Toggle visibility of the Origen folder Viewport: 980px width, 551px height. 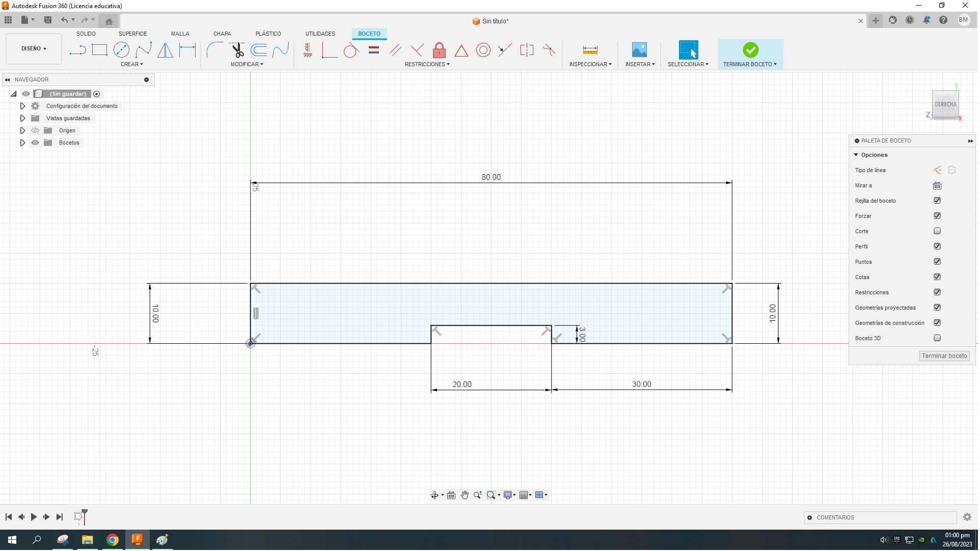click(35, 131)
